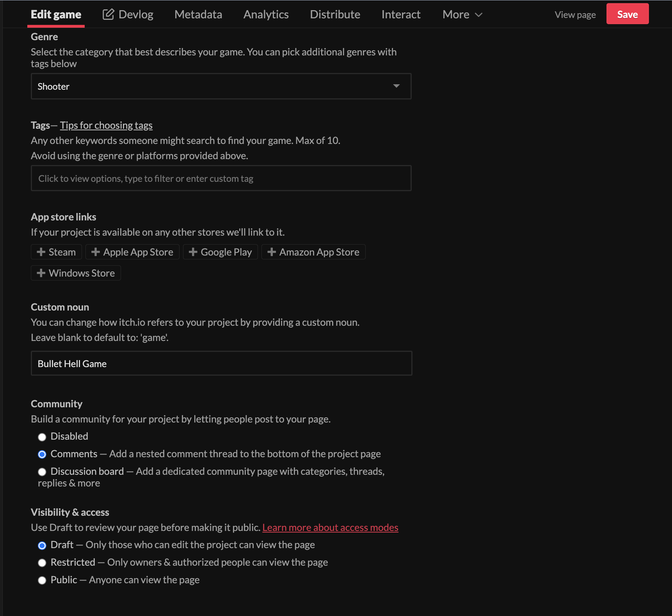
Task: Click the Tags input to view options
Action: (221, 178)
